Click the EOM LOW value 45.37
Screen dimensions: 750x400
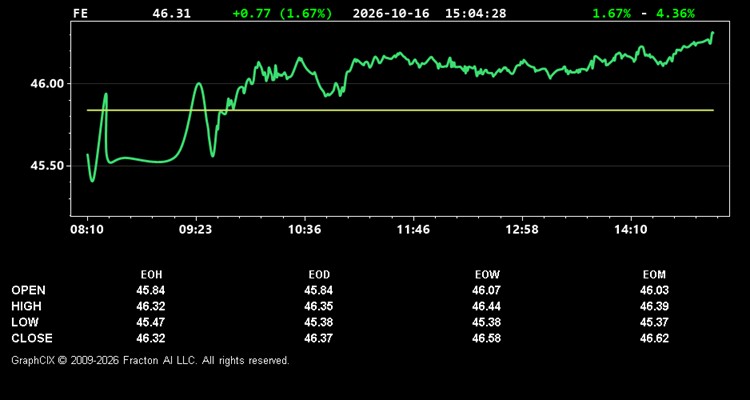pos(654,322)
